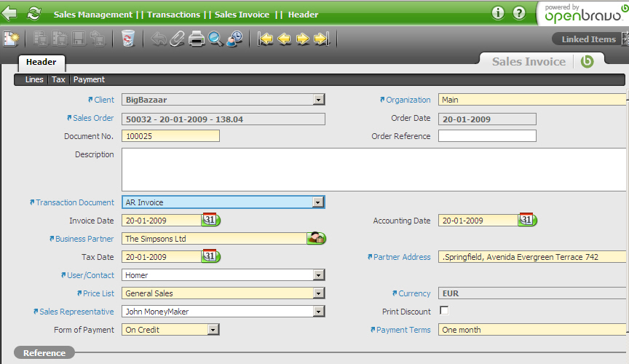Click the Sales Order field value
This screenshot has width=629, height=364.
(x=223, y=119)
